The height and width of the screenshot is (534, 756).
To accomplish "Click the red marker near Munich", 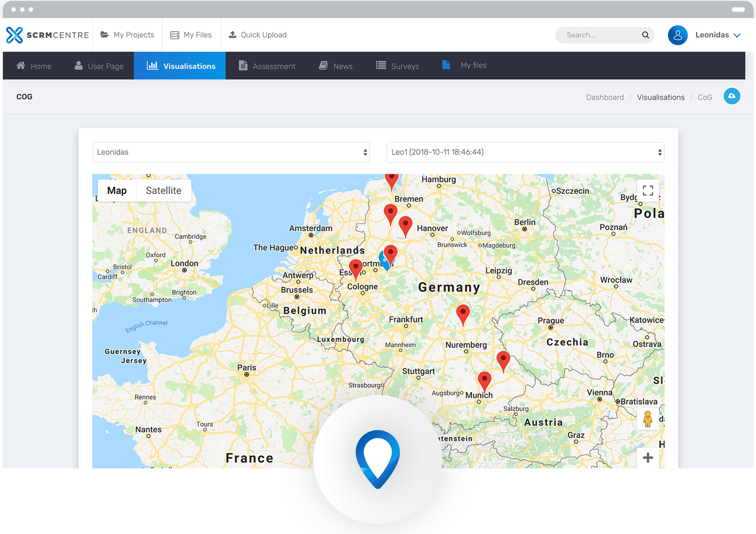I will pyautogui.click(x=484, y=381).
